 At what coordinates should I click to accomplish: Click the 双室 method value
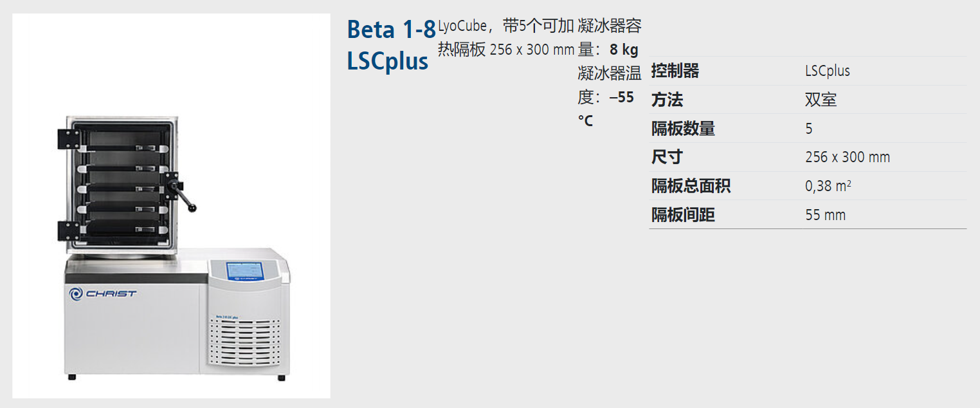click(x=821, y=100)
